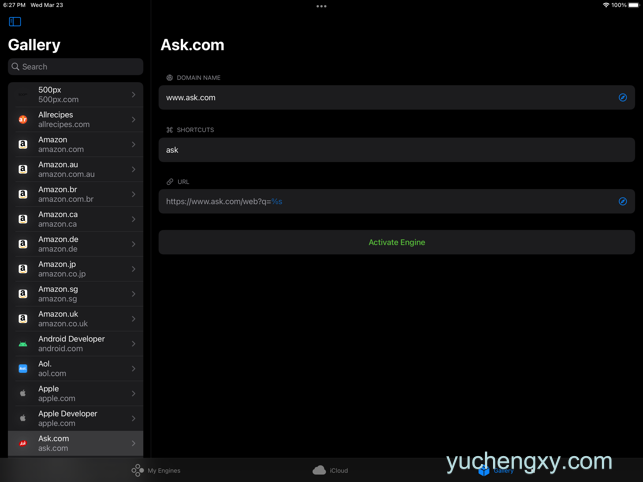This screenshot has height=482, width=643.
Task: Click the ask shortcuts field
Action: pyautogui.click(x=397, y=150)
